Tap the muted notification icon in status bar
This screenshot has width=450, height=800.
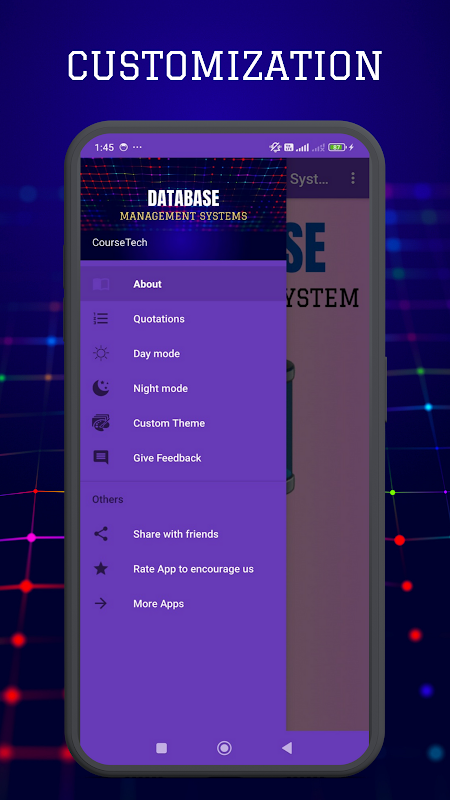coord(275,147)
